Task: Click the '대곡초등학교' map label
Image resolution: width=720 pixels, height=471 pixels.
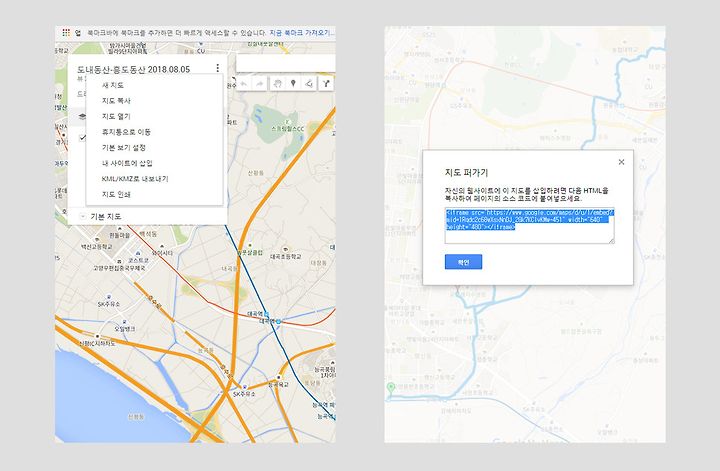Action: click(286, 256)
